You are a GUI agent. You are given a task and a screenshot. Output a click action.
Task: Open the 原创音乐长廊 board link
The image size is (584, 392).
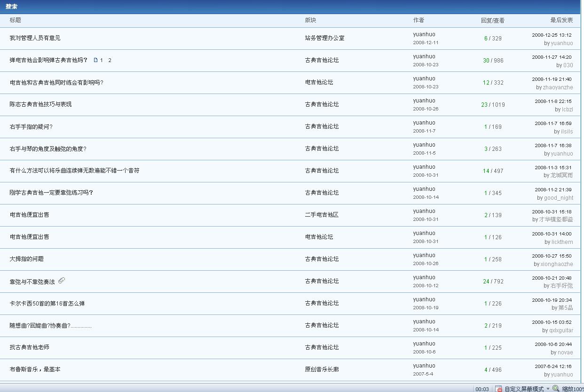tap(322, 369)
